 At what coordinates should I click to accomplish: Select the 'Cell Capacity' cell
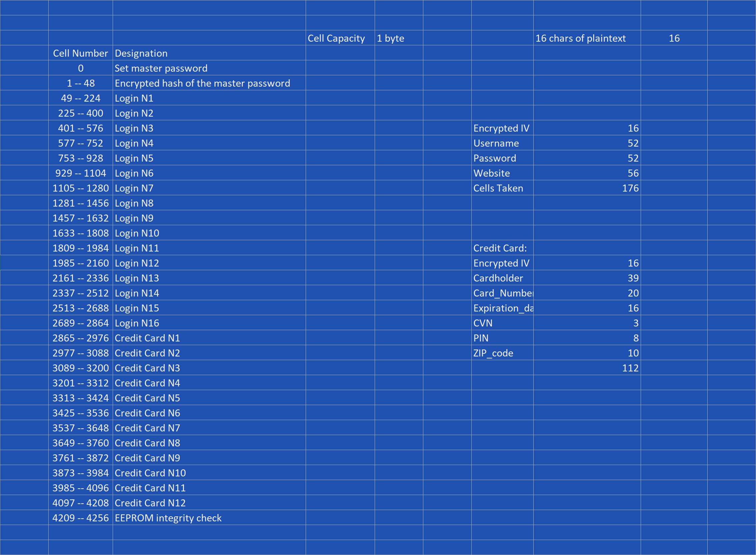coord(340,38)
